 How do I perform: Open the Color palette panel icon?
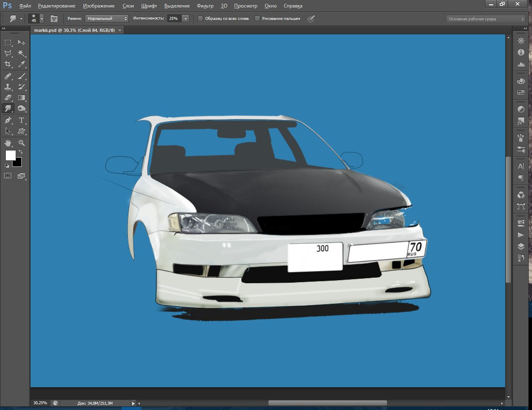(x=521, y=81)
